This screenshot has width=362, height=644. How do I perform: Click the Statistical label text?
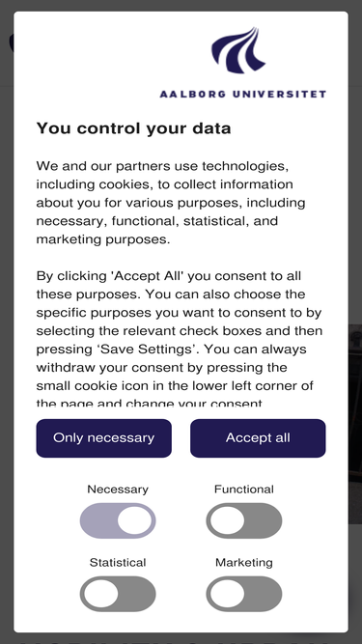pyautogui.click(x=118, y=562)
